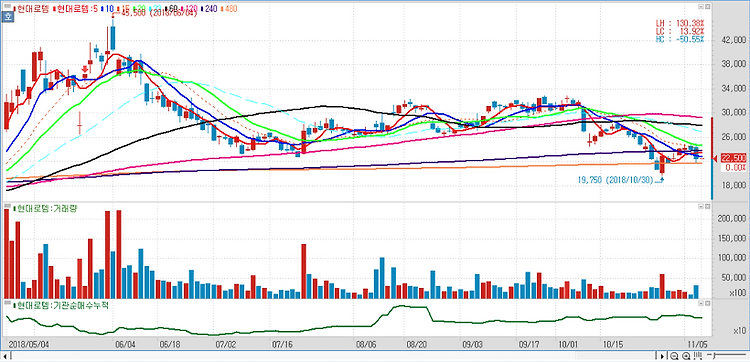Click the horizontal chart scrollbar track
The height and width of the screenshot is (362, 750).
(x=332, y=356)
